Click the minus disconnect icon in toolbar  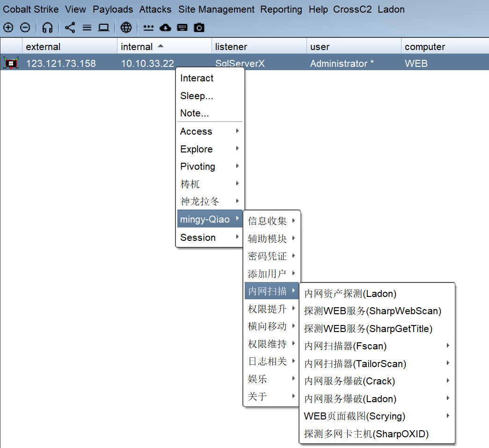(x=25, y=28)
